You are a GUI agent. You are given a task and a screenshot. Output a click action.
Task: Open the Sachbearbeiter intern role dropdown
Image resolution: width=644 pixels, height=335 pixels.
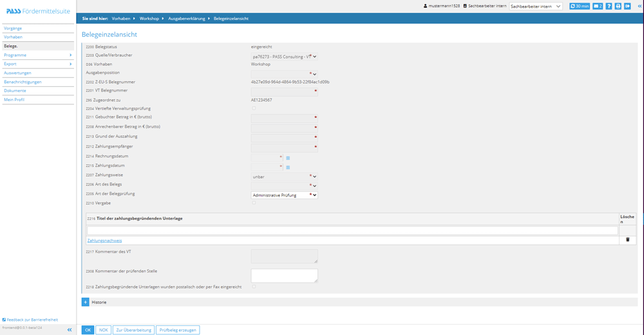point(536,6)
